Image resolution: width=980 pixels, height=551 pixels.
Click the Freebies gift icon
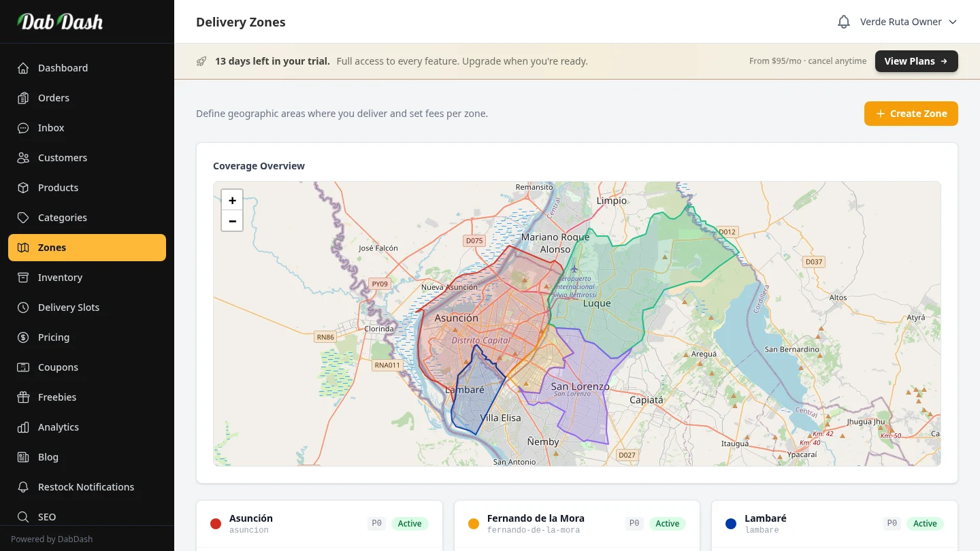click(23, 397)
